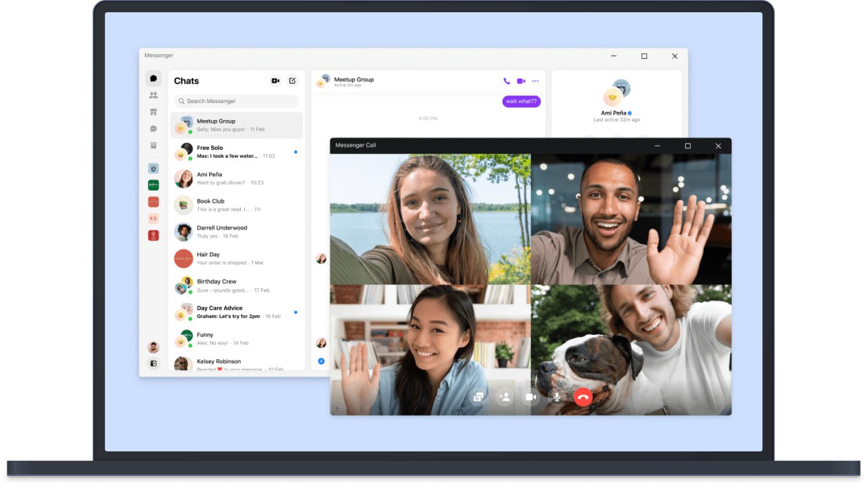Open the Hair Day conversation
Viewport: 868px width, 484px height.
coord(237,258)
